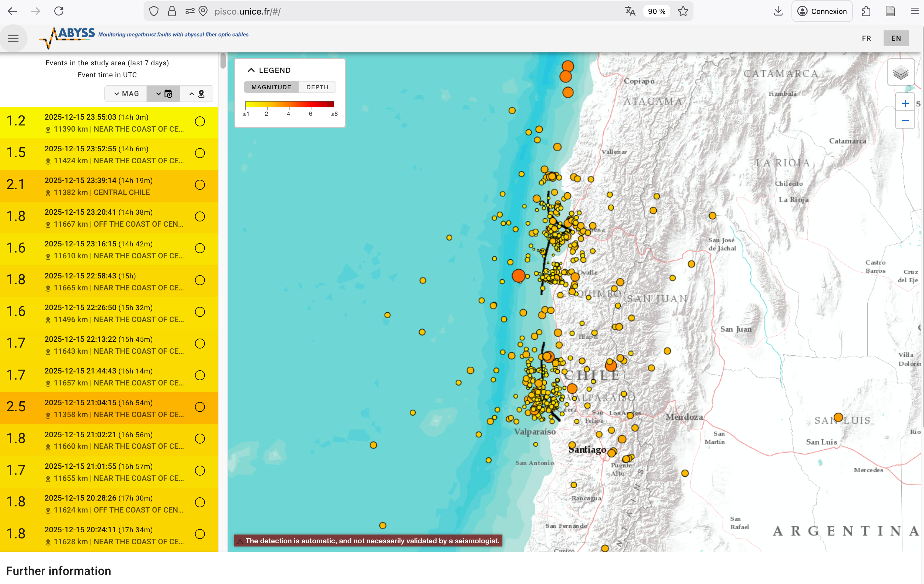Zoom out on the map
The image size is (924, 584).
[905, 121]
